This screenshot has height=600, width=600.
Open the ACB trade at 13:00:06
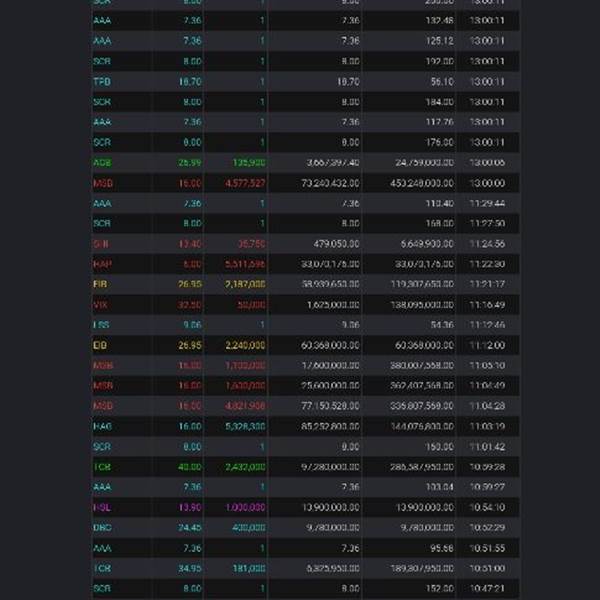(306, 163)
